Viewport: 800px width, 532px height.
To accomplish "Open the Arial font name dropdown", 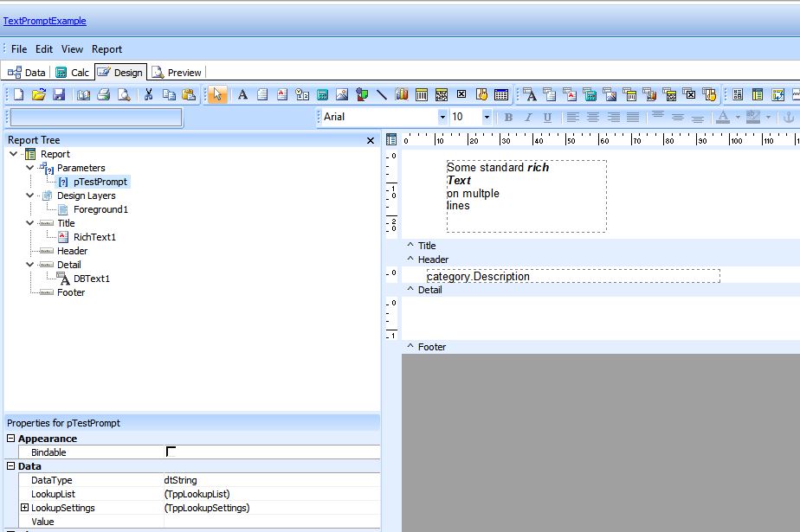I will (x=442, y=118).
